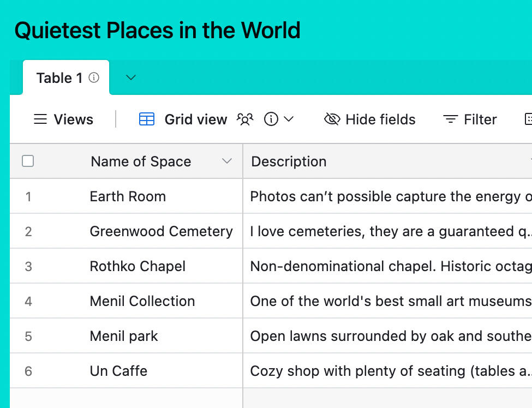Select the Earth Room cell
Viewport: 532px width, 408px height.
[x=128, y=196]
